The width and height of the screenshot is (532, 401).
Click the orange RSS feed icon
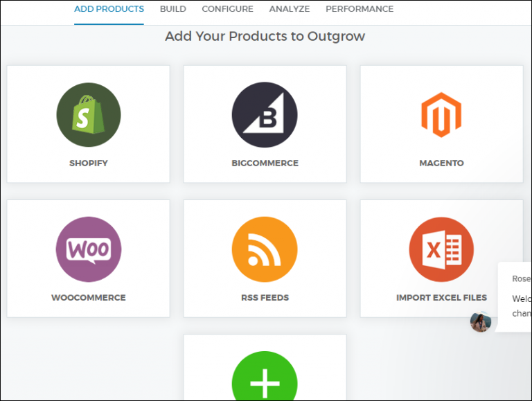pyautogui.click(x=265, y=249)
